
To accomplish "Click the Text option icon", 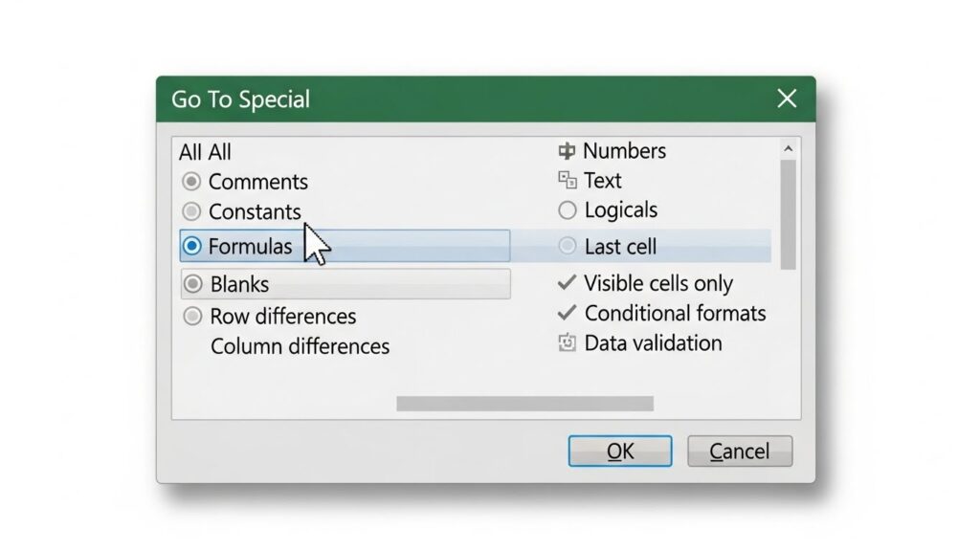I will (568, 180).
